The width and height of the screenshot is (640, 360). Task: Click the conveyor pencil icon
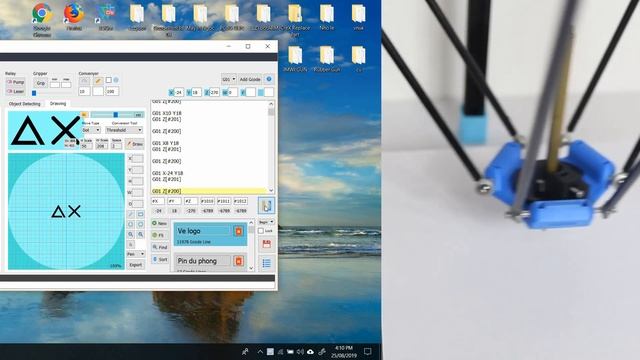tap(98, 80)
